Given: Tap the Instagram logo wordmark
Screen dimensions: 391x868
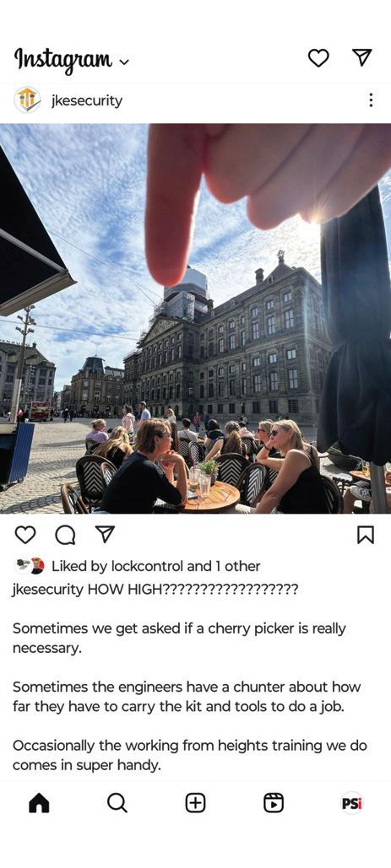Looking at the screenshot, I should coord(63,59).
